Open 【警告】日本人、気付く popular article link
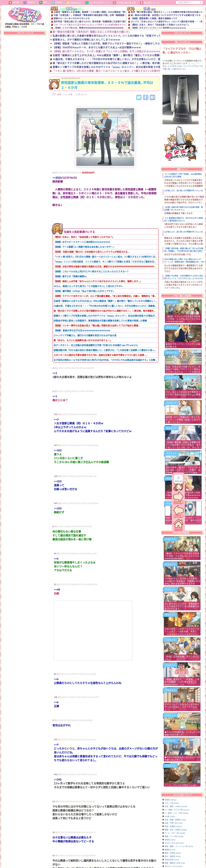Image resolution: width=206 pixels, height=868 pixels. pyautogui.click(x=83, y=237)
